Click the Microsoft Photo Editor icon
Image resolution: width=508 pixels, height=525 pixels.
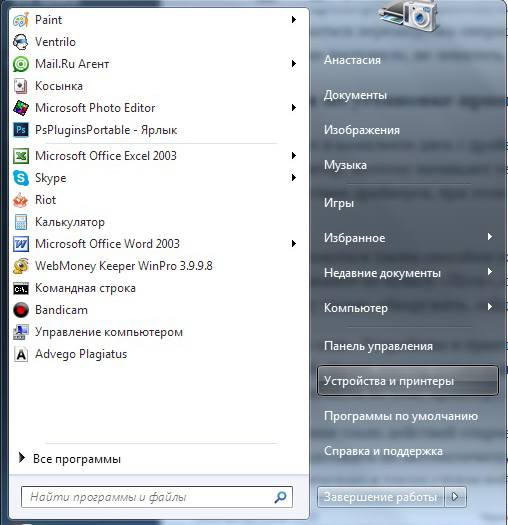point(21,108)
